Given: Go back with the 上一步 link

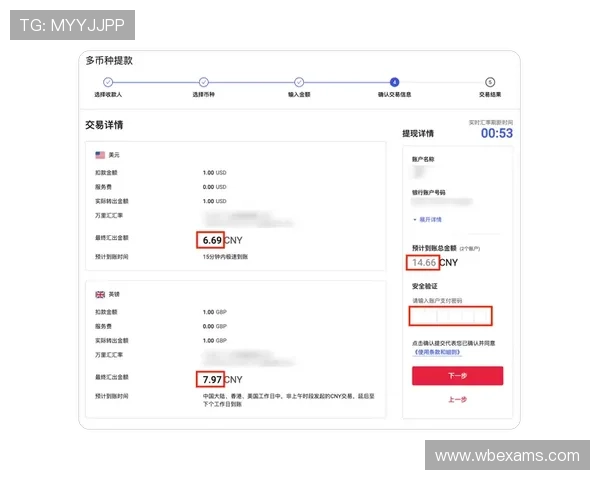Looking at the screenshot, I should [x=457, y=400].
